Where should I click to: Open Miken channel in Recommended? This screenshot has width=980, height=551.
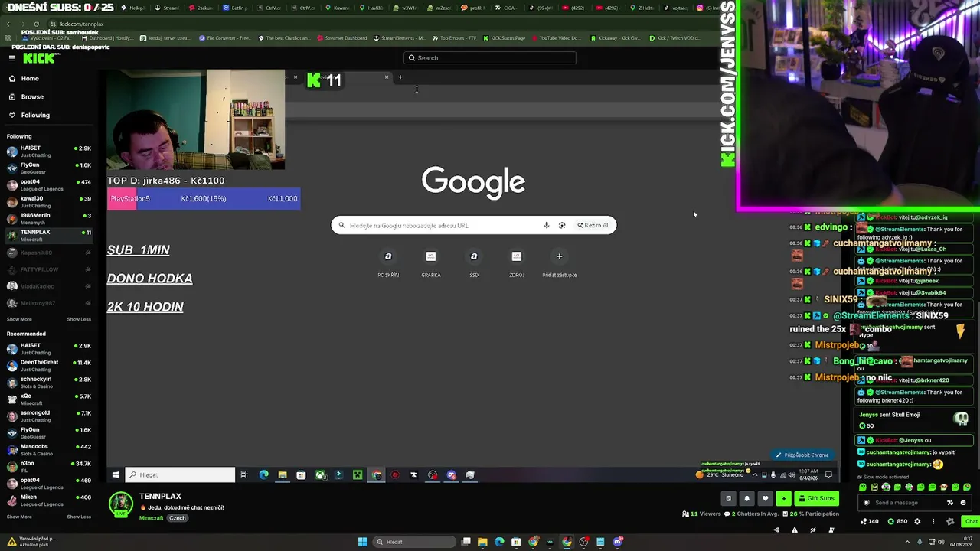click(49, 500)
